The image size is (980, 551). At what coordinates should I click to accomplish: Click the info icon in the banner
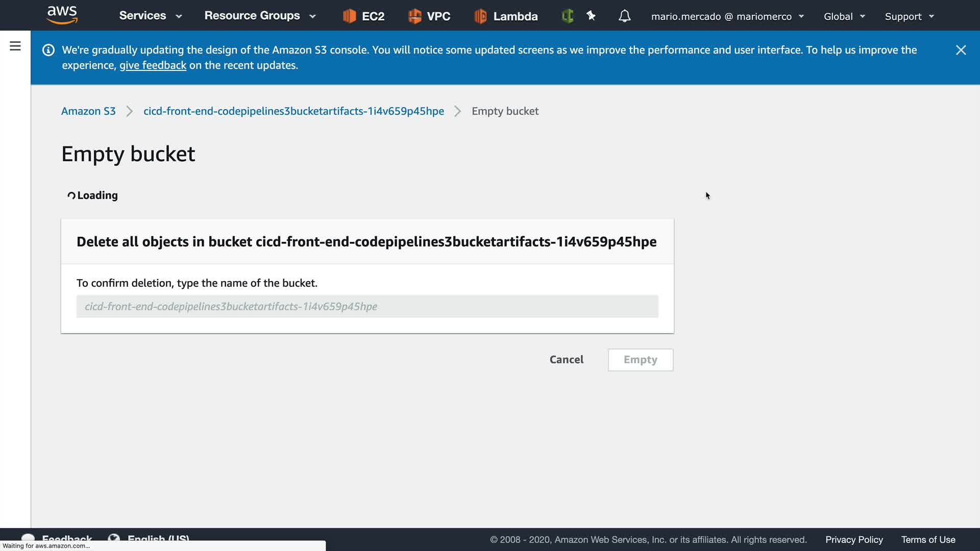48,50
